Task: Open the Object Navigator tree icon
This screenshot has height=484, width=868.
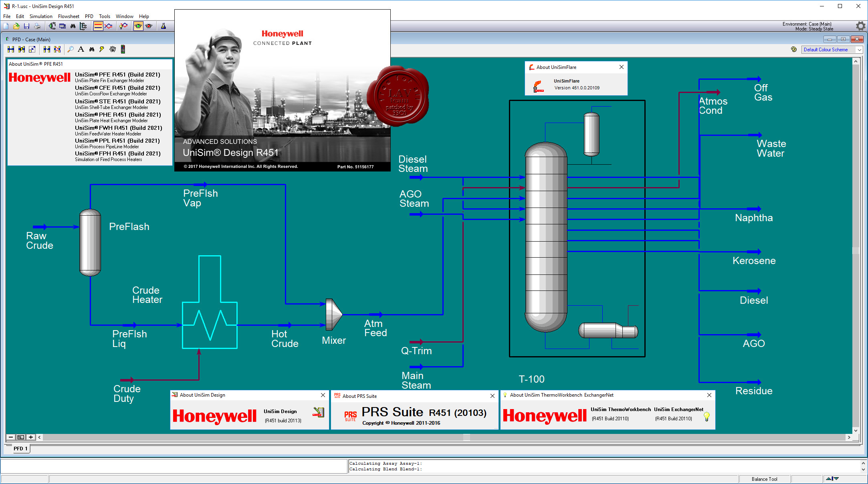Action: click(83, 26)
